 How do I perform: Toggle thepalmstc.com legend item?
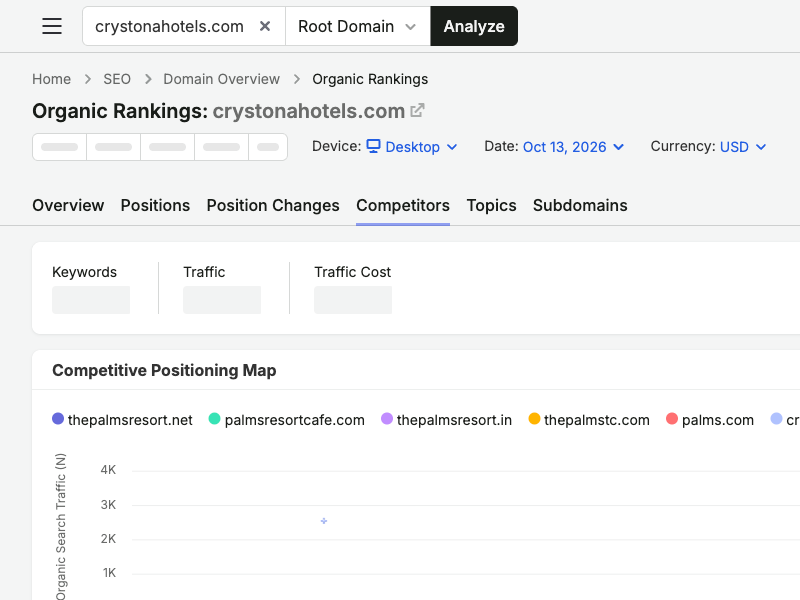pos(589,420)
